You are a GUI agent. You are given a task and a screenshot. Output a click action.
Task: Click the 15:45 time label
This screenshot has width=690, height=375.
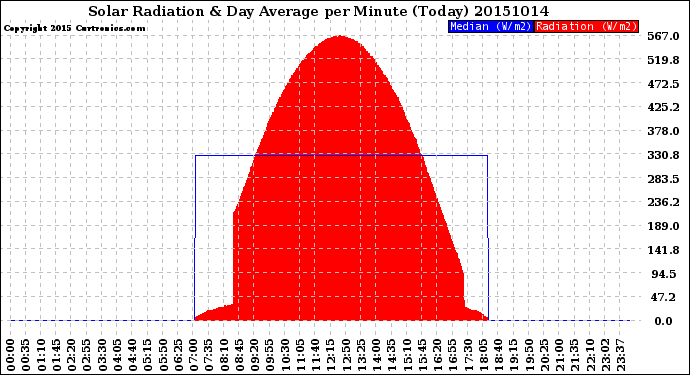422,355
